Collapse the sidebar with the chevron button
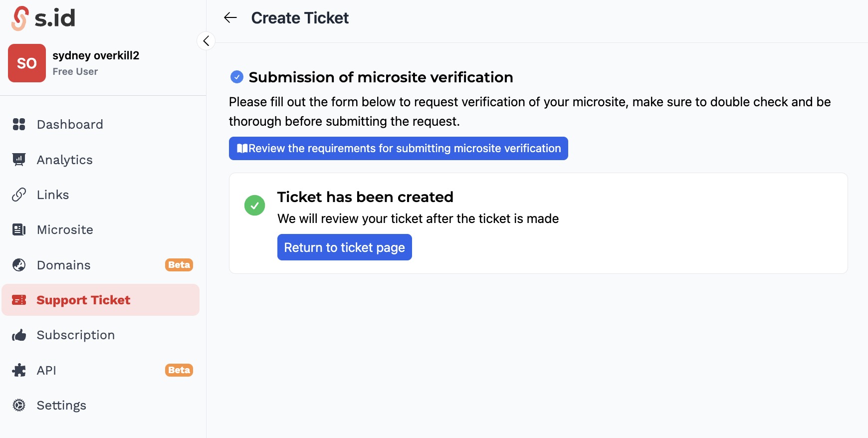The width and height of the screenshot is (868, 438). (x=206, y=40)
